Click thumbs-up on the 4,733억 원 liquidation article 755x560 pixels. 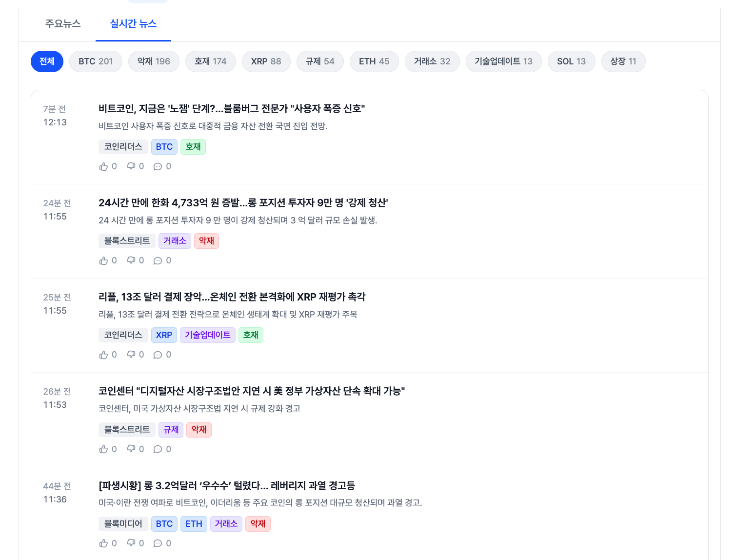(103, 261)
